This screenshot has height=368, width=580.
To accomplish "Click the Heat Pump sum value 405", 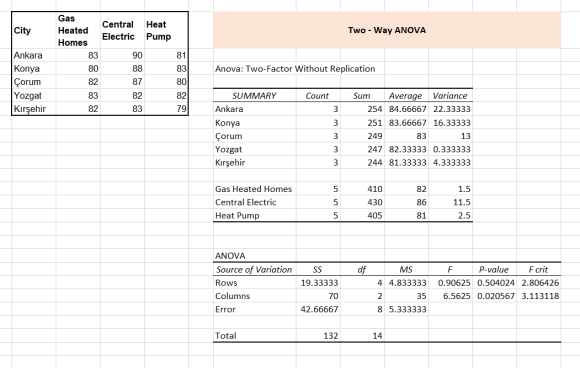I will [362, 216].
